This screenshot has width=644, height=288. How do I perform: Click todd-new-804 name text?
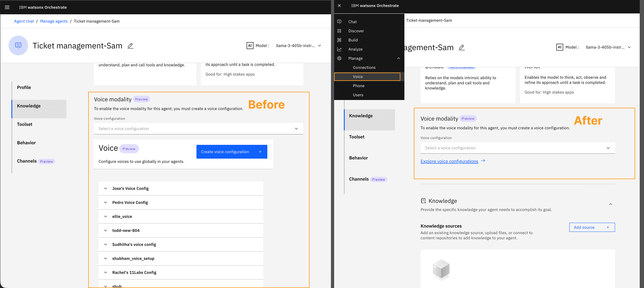point(126,231)
